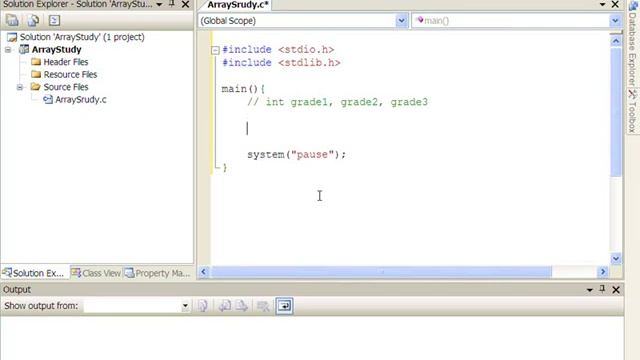Click the editor vertical scroll down arrow
Viewport: 640px width, 360px height.
tap(616, 258)
